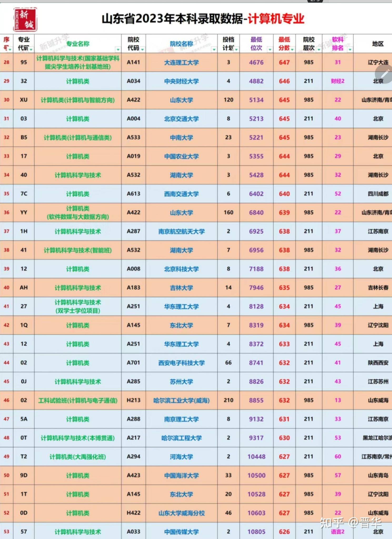Open the 投档计划 column filter dropdown
Viewport: 392px width, 539px height.
[236, 49]
